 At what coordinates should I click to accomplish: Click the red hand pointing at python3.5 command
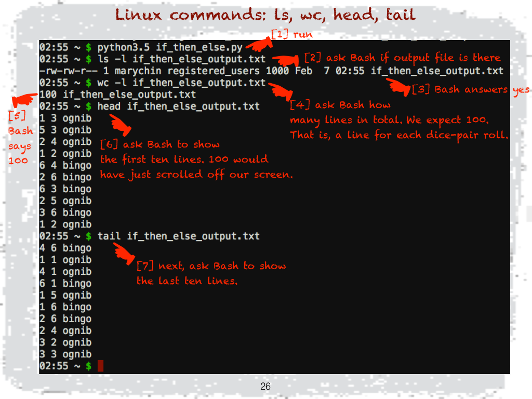[260, 44]
